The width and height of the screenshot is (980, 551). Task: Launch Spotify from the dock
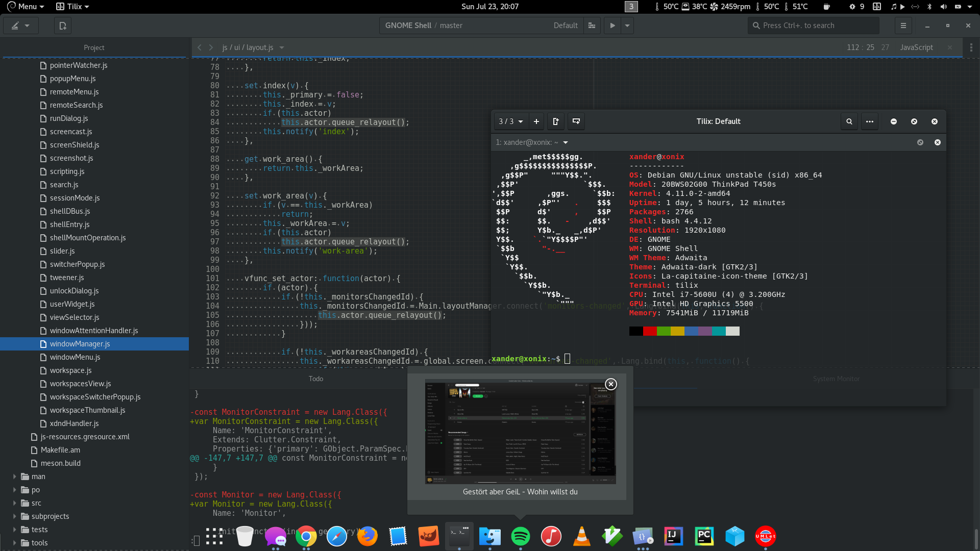tap(520, 536)
